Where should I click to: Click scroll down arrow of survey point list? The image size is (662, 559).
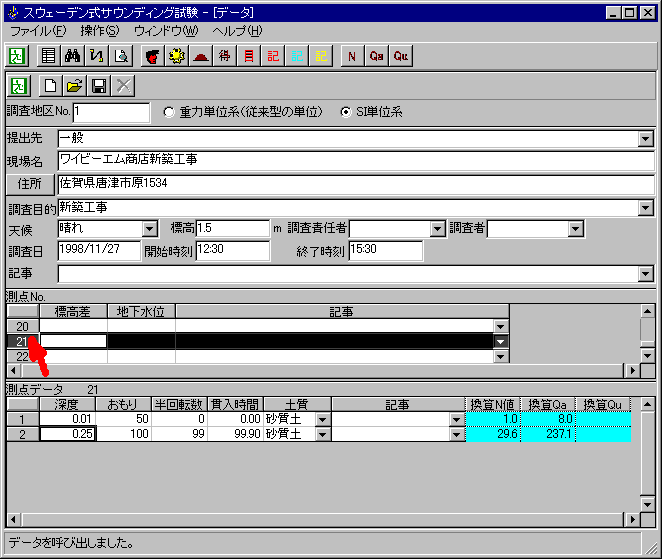tap(647, 355)
